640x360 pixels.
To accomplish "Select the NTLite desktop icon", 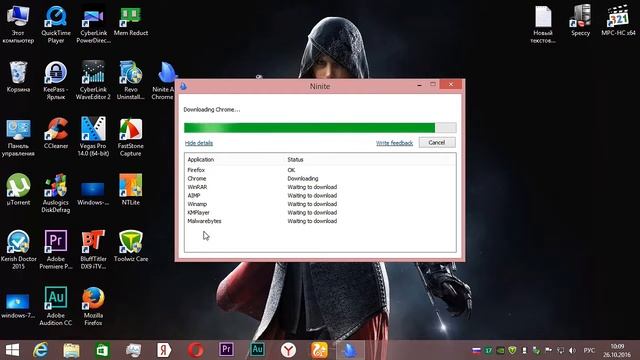I will [131, 190].
